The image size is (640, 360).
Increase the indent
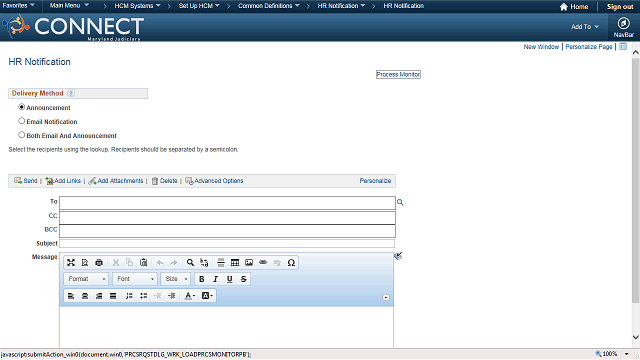click(x=172, y=296)
